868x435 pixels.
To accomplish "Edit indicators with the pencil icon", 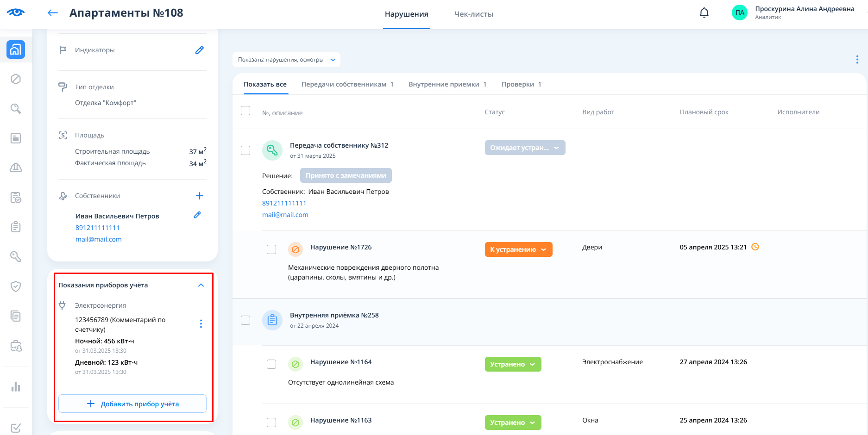I will (200, 50).
